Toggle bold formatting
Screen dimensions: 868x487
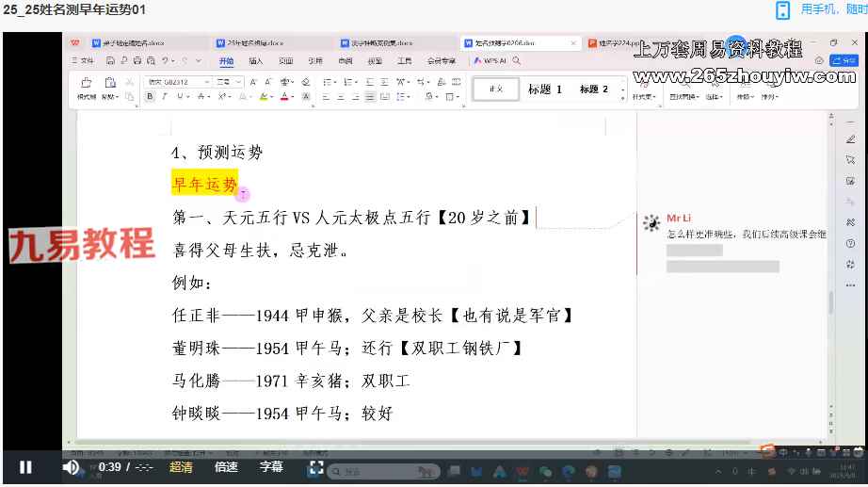pos(150,96)
